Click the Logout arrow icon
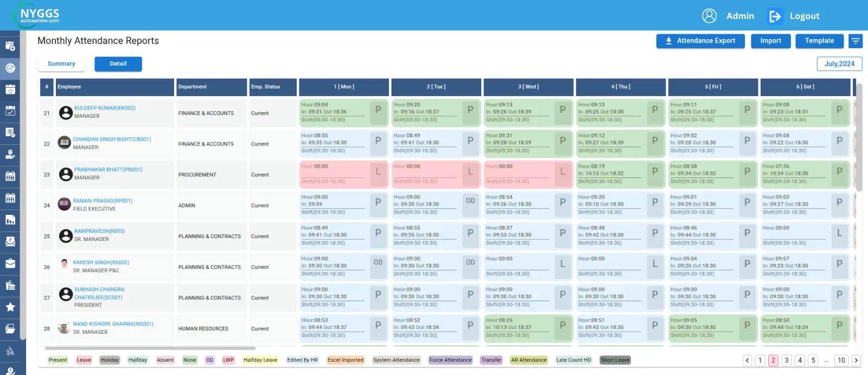 (775, 16)
